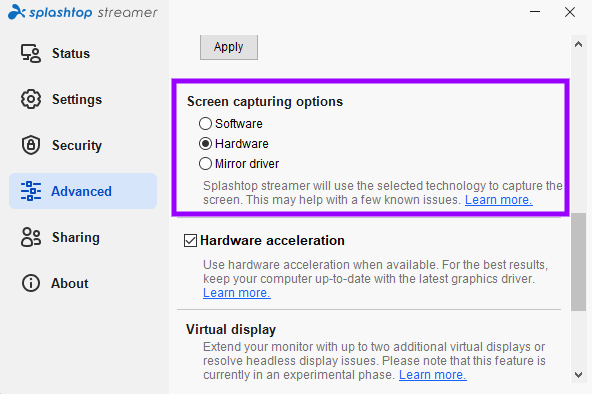Click the Security shield lock icon

tap(31, 145)
